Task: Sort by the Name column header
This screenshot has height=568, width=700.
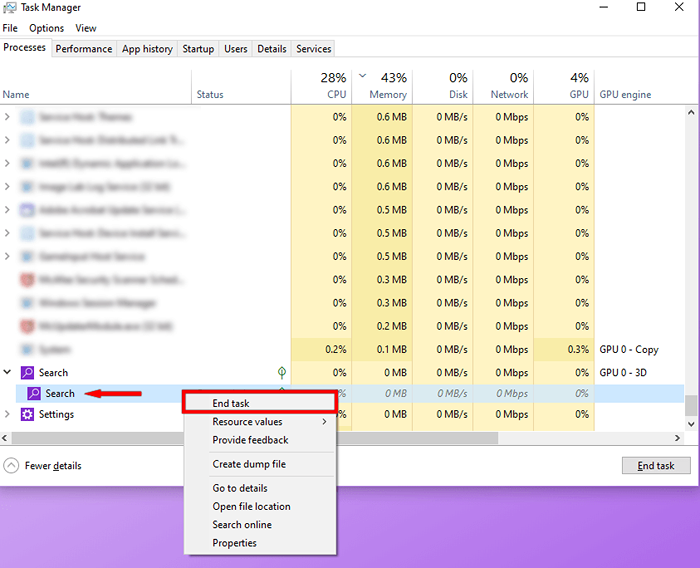Action: coord(96,87)
